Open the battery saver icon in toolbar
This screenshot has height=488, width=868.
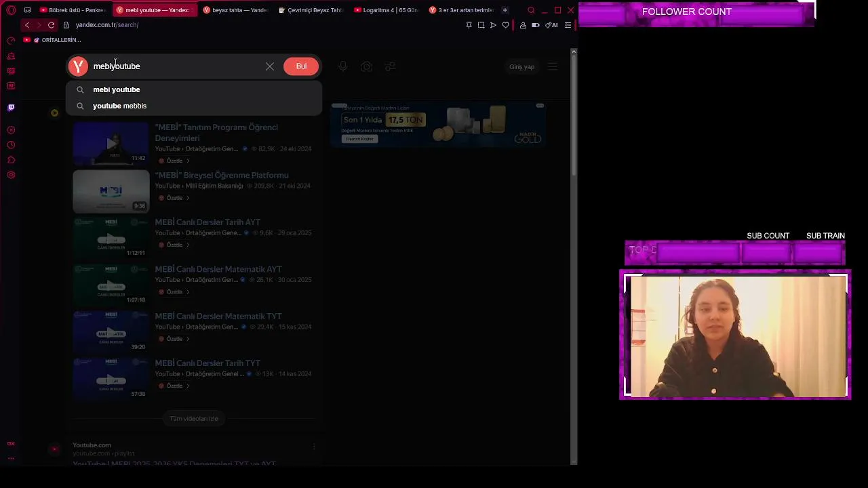[x=536, y=25]
